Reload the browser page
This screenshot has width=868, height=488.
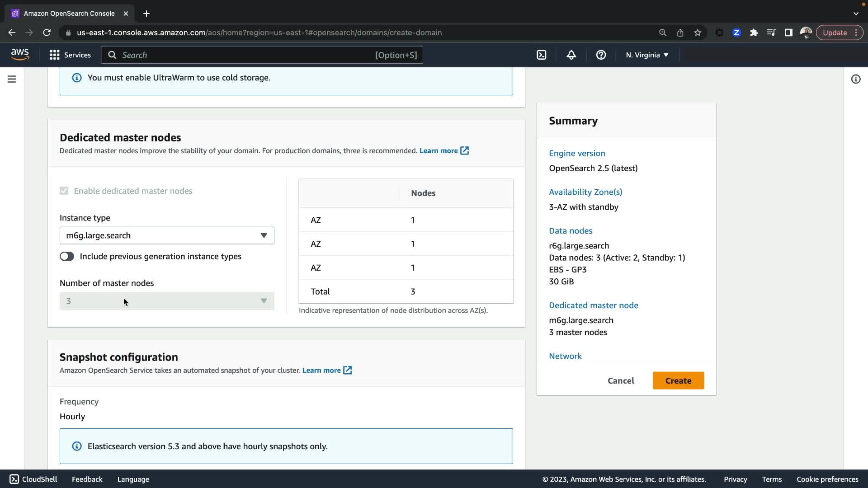pos(47,33)
